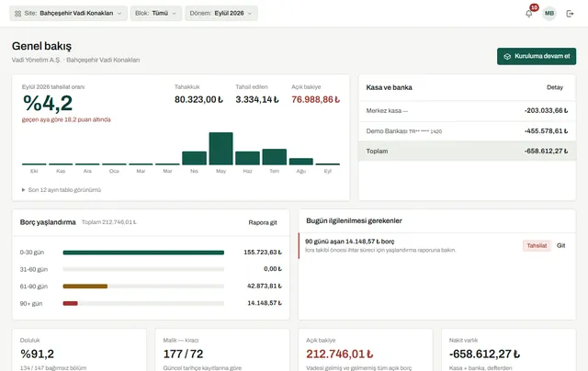
Task: Expand Son 12 ayın tablo görünümü
Action: [62, 190]
